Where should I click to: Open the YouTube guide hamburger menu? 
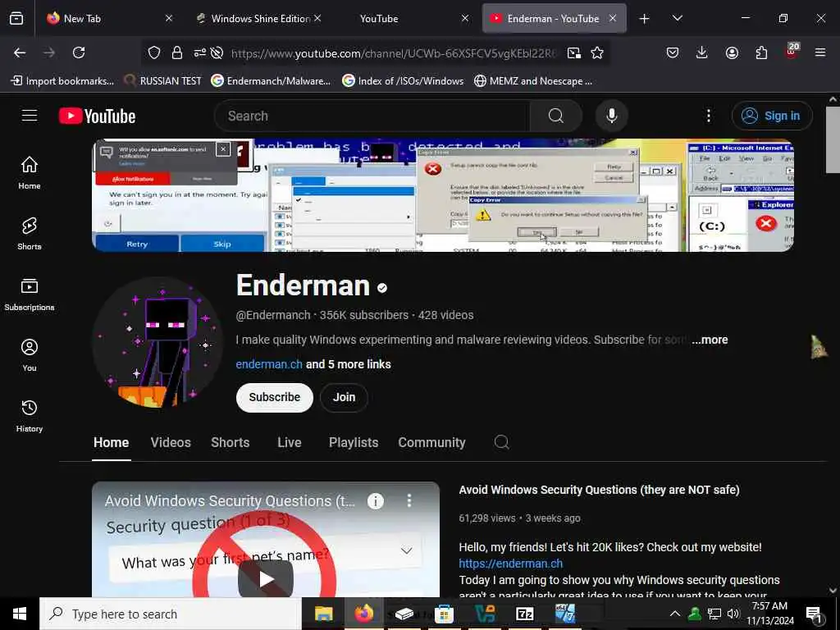(x=30, y=116)
